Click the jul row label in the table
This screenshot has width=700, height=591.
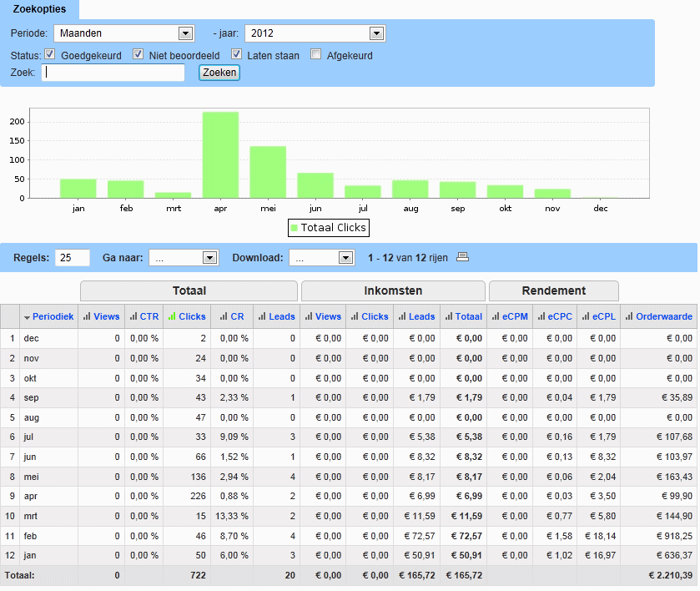28,437
